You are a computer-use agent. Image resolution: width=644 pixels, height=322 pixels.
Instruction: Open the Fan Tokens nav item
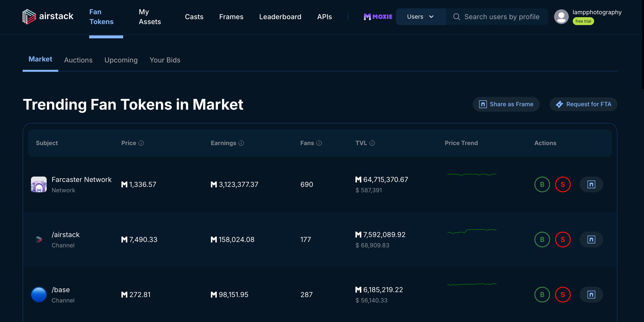click(x=101, y=17)
